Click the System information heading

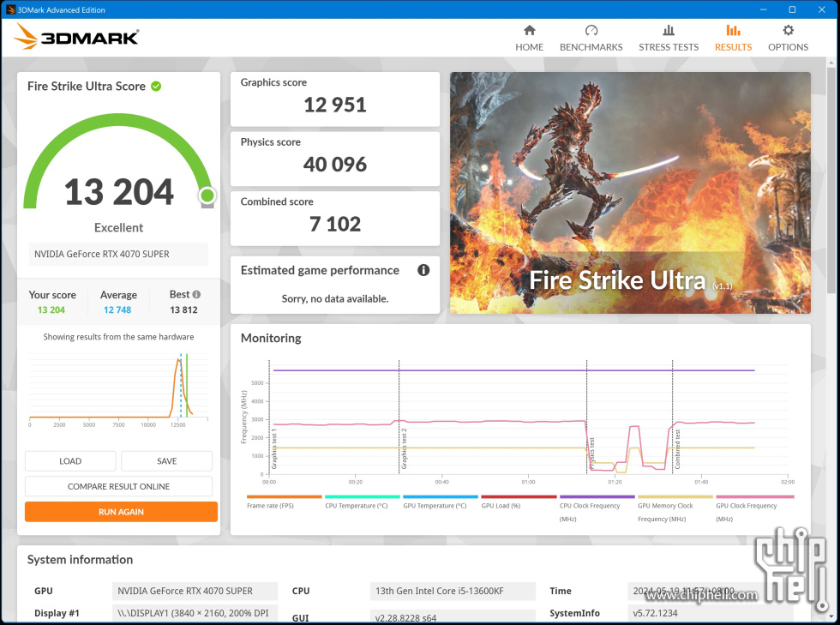click(x=80, y=560)
